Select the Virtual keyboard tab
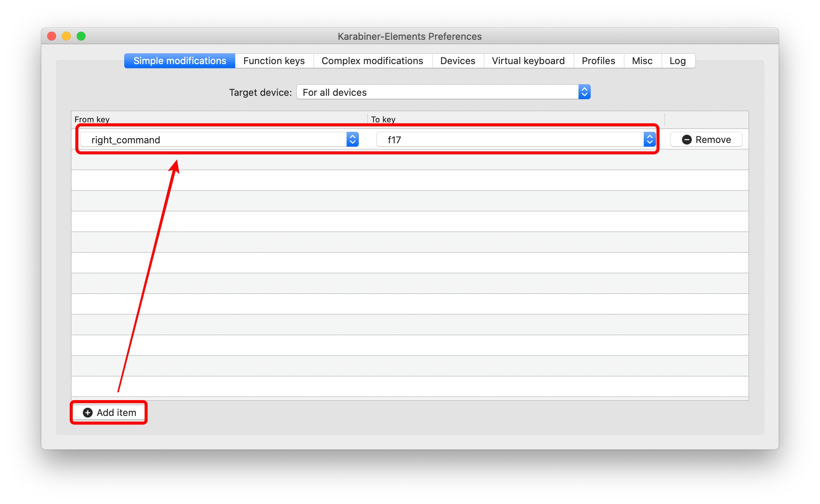 click(x=528, y=61)
